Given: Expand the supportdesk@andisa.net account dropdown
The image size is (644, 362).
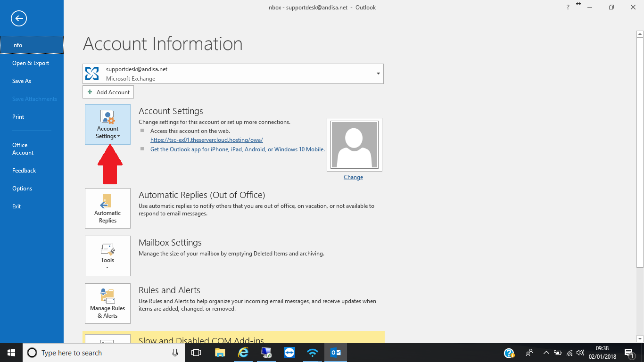Looking at the screenshot, I should 378,74.
